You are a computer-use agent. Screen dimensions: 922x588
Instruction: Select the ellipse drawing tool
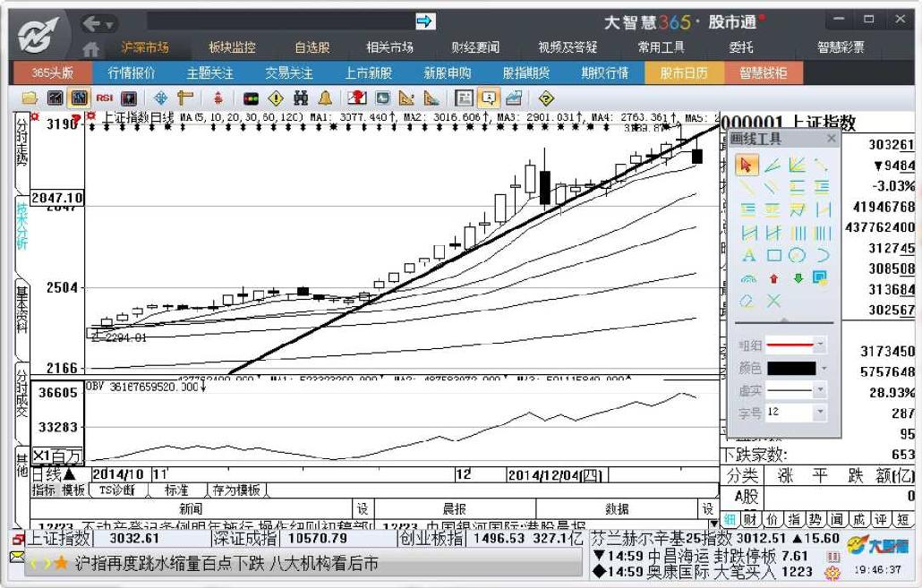click(798, 255)
